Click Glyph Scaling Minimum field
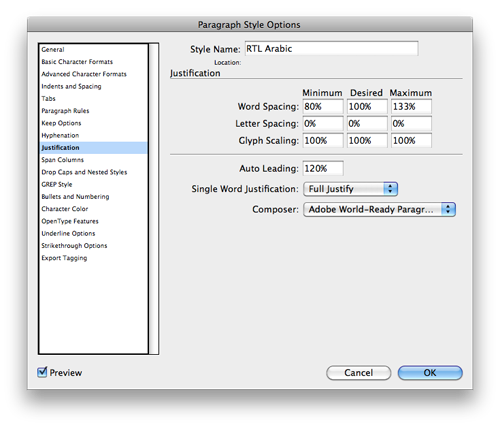 click(323, 141)
